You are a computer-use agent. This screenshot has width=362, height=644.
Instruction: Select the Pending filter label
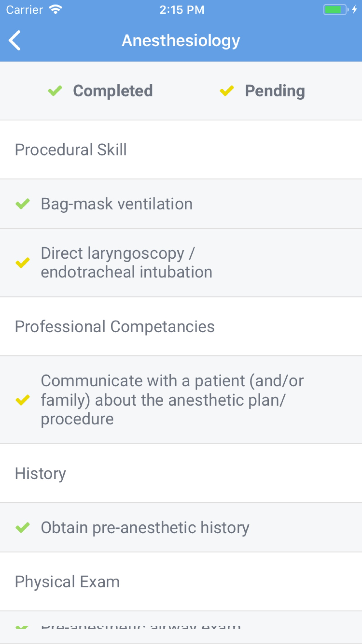click(x=275, y=91)
